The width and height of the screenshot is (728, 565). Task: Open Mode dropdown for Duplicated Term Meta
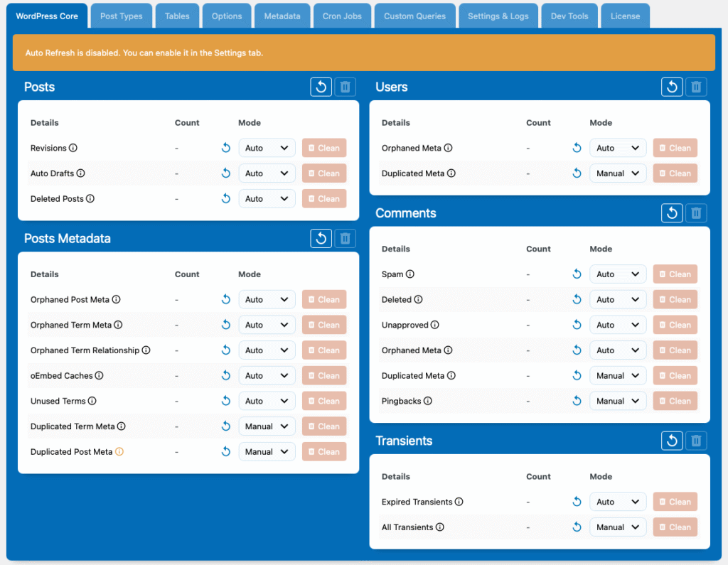pos(267,426)
